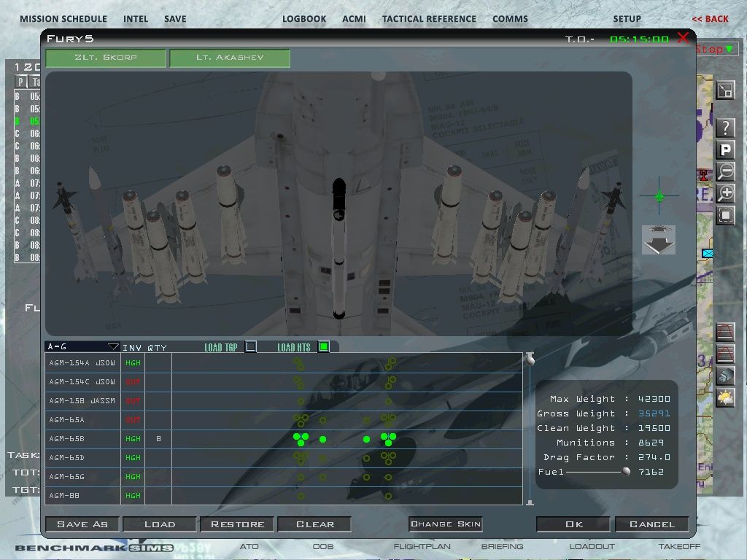Select the AGM-154A JSOW weapon row

(284, 363)
